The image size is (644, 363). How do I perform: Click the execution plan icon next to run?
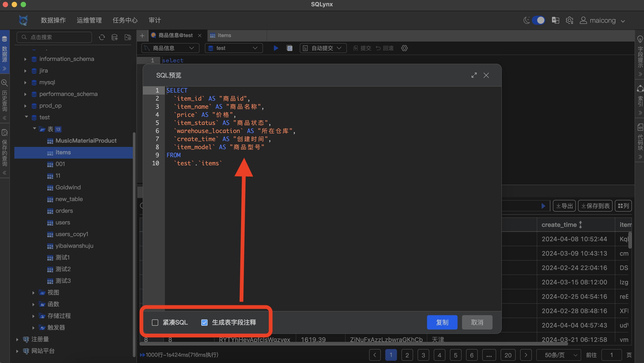click(x=289, y=48)
